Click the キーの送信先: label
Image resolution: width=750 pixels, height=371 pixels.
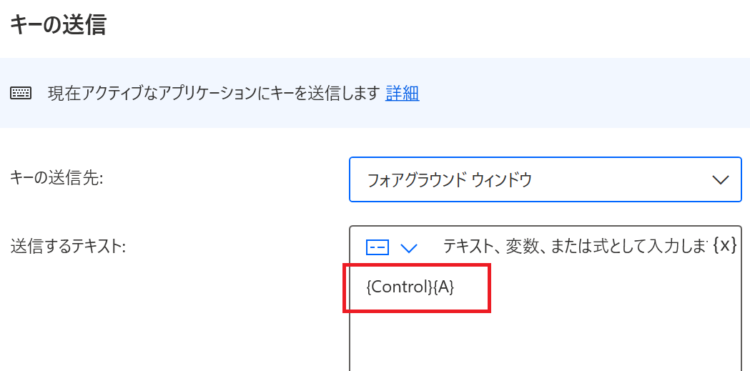57,178
